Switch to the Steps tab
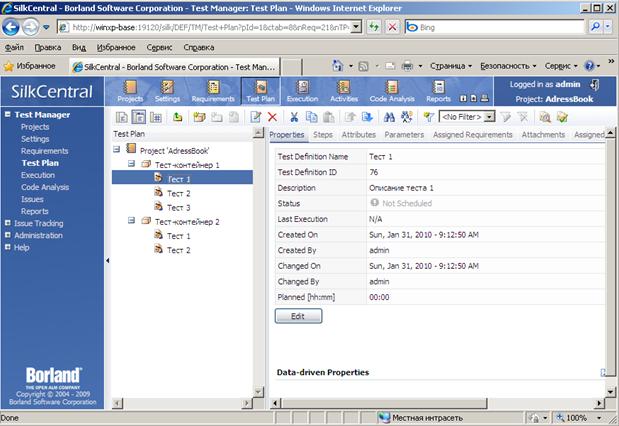This screenshot has height=426, width=619. [323, 135]
